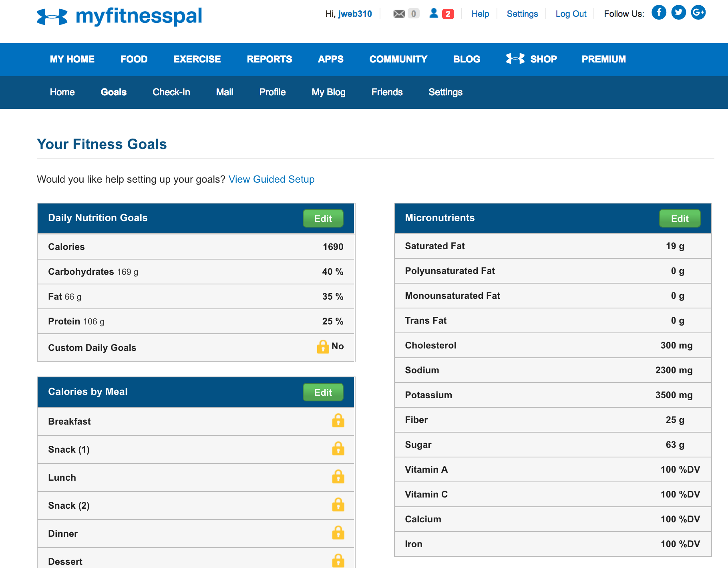Open the mail envelope icon

click(399, 14)
